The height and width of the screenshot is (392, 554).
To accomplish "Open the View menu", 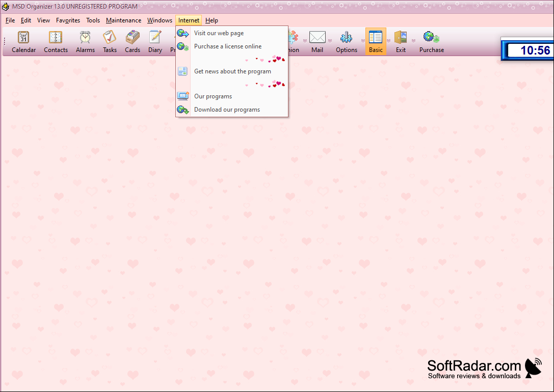I will (43, 20).
